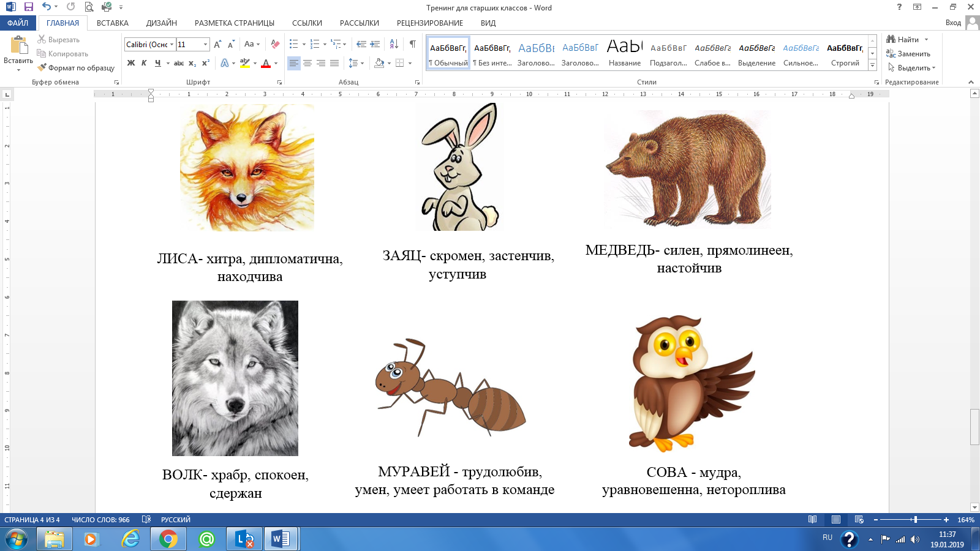
Task: Open the font size dropdown
Action: [205, 44]
